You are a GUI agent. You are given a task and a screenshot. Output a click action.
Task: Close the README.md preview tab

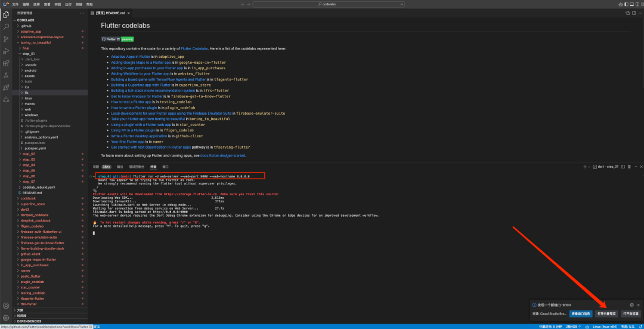coord(128,13)
